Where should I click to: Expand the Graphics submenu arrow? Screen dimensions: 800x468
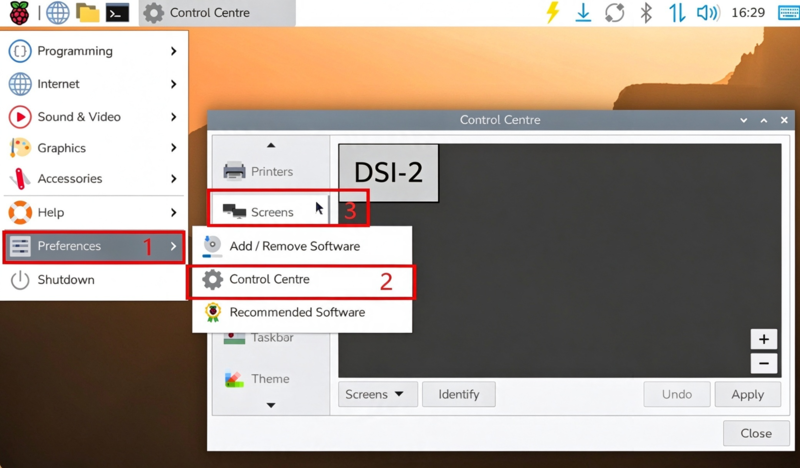click(x=174, y=148)
